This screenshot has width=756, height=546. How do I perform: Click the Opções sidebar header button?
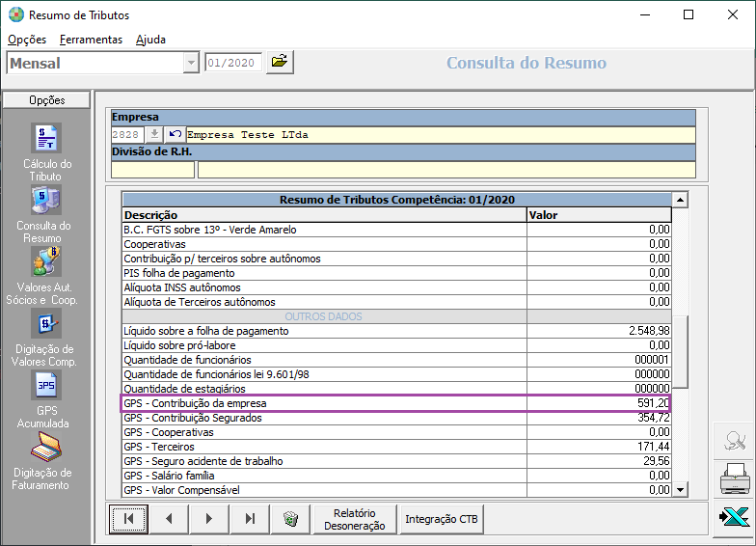pyautogui.click(x=46, y=100)
